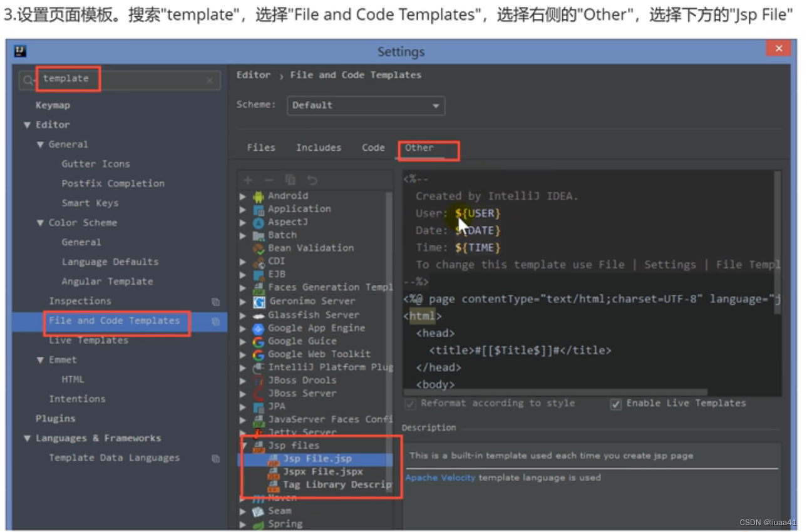Open the Keymap settings page

click(53, 106)
